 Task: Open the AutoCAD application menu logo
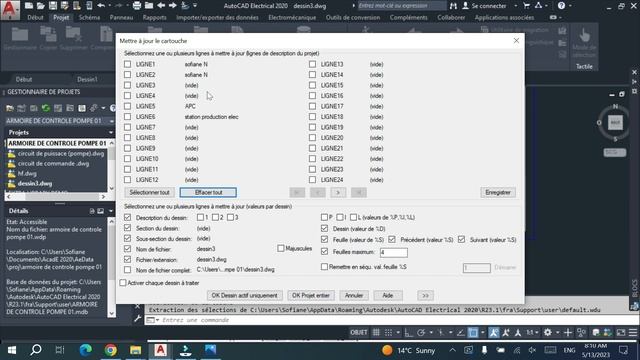point(10,9)
